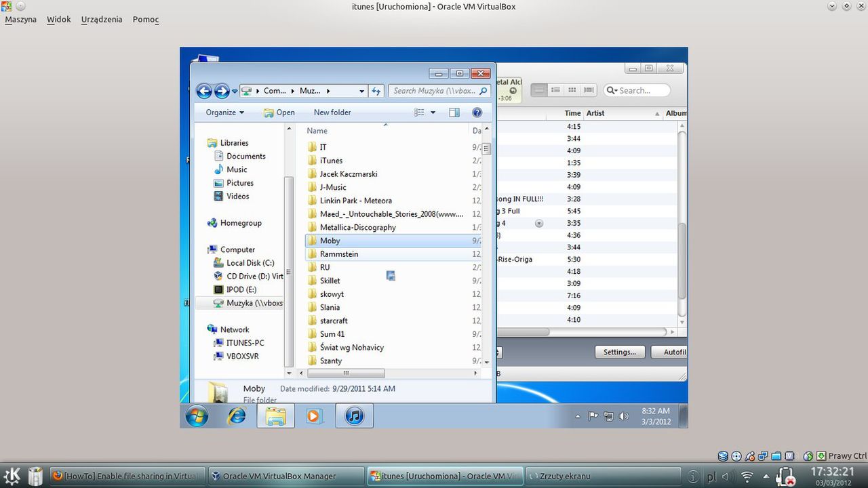The image size is (868, 488).
Task: Open the Urządzenia menu
Action: pos(102,20)
